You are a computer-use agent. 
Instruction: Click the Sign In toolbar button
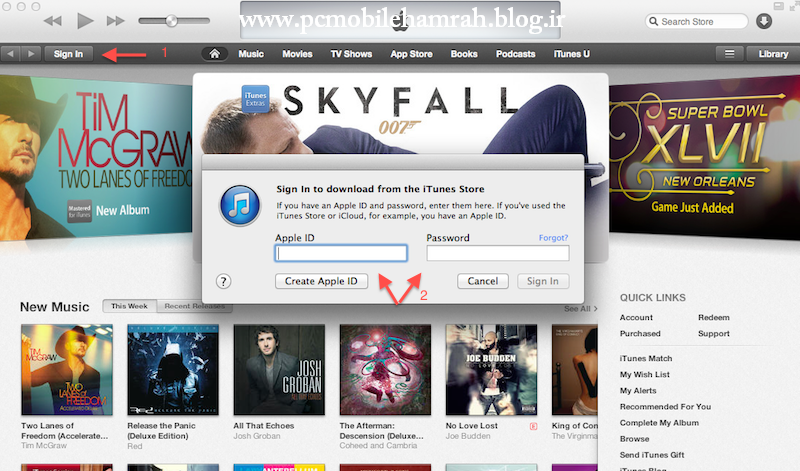click(x=68, y=54)
